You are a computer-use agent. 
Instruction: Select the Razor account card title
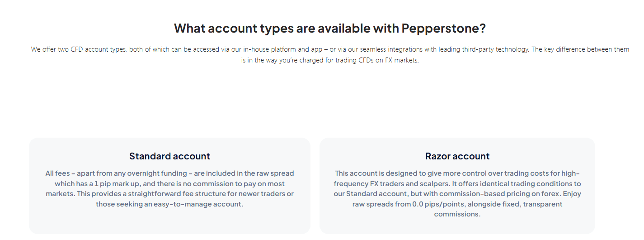[x=457, y=156]
